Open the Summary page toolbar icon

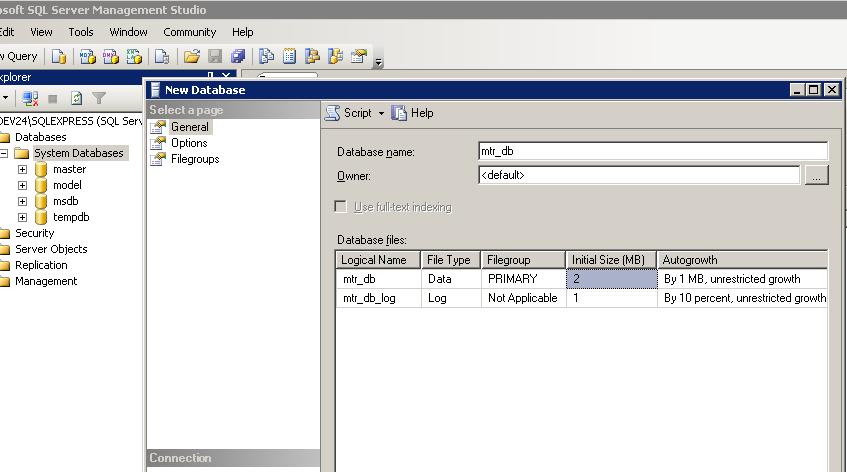pyautogui.click(x=290, y=56)
